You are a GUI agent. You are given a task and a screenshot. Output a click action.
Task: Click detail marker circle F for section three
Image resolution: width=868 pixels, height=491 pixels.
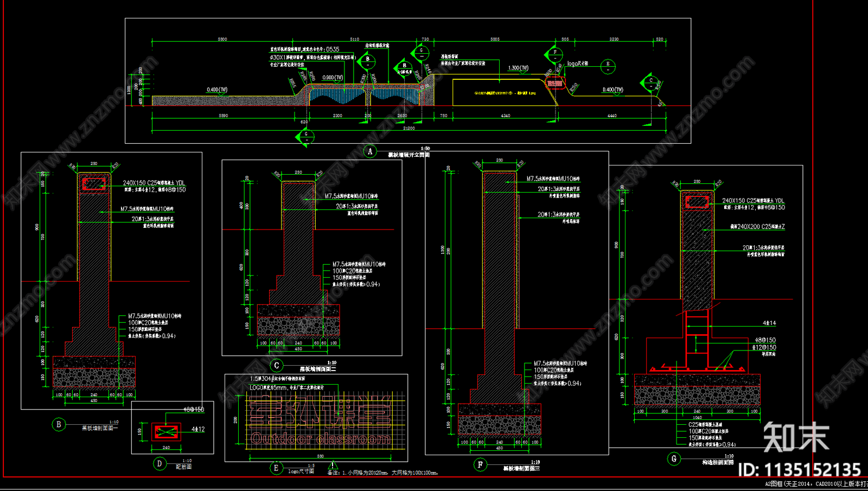click(480, 464)
